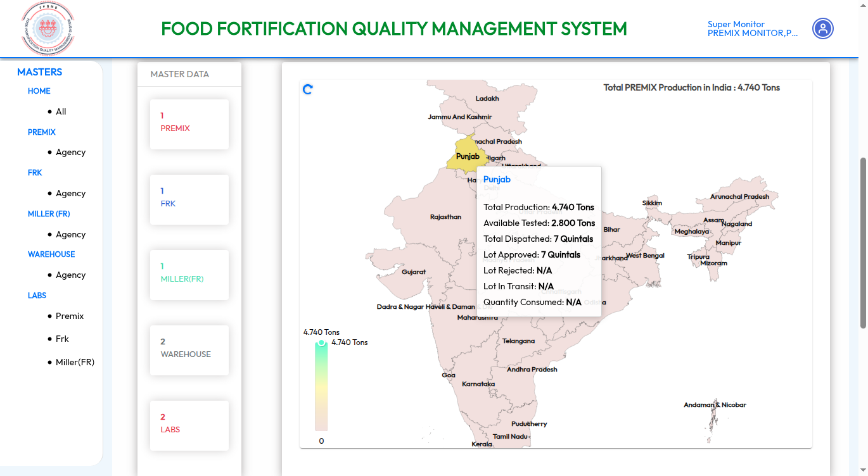Go to HOME in the sidebar
The image size is (868, 476).
[x=39, y=91]
